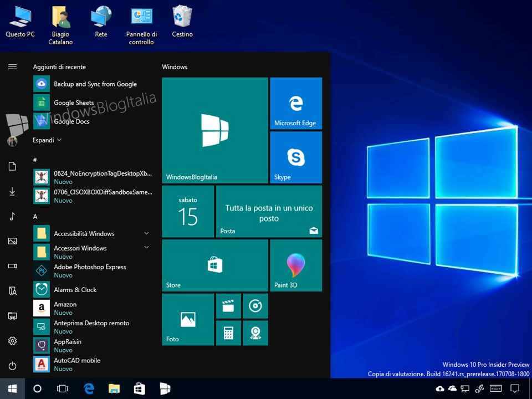The width and height of the screenshot is (532, 399).
Task: Launch Anteprima Desktop remoto
Action: (93, 327)
